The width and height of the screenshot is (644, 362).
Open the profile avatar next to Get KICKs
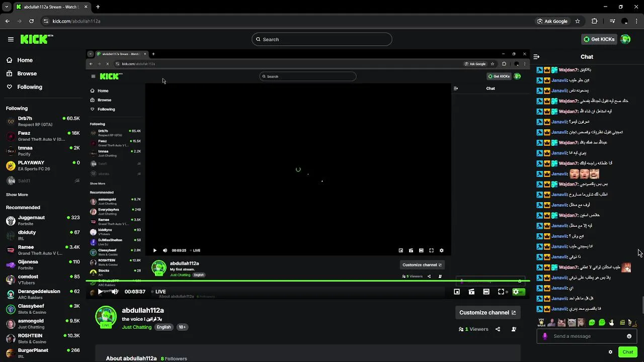(625, 39)
